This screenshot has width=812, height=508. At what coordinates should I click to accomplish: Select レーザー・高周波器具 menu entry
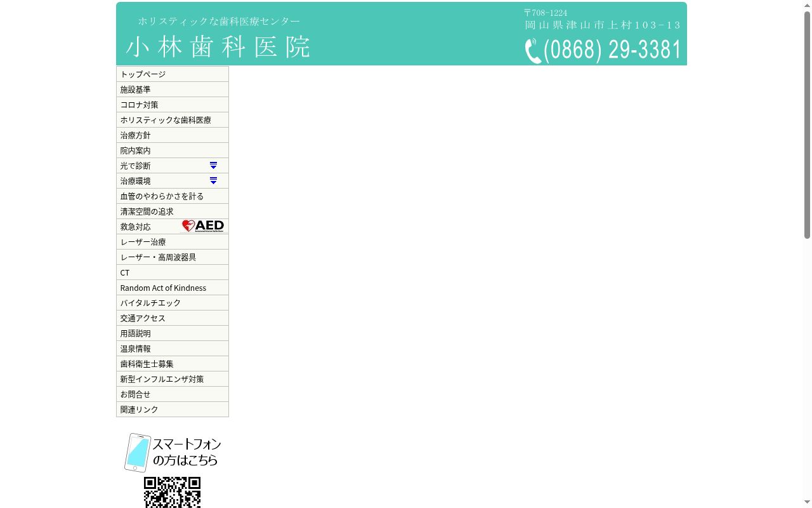173,257
